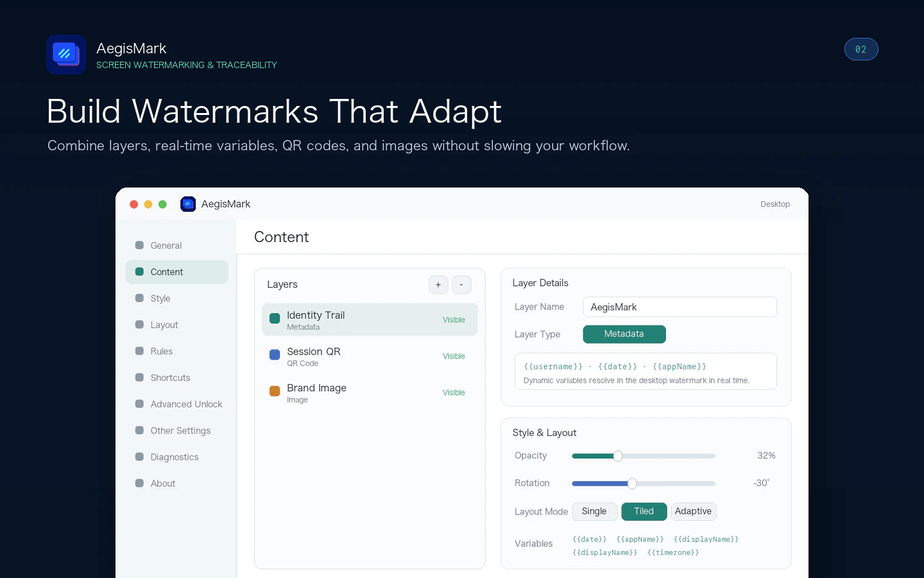The width and height of the screenshot is (924, 578).
Task: Click the Other Settings sidebar icon
Action: point(139,430)
